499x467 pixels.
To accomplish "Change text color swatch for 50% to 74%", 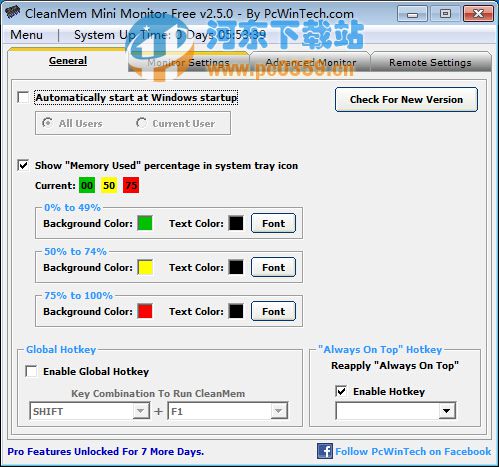I will [x=236, y=267].
